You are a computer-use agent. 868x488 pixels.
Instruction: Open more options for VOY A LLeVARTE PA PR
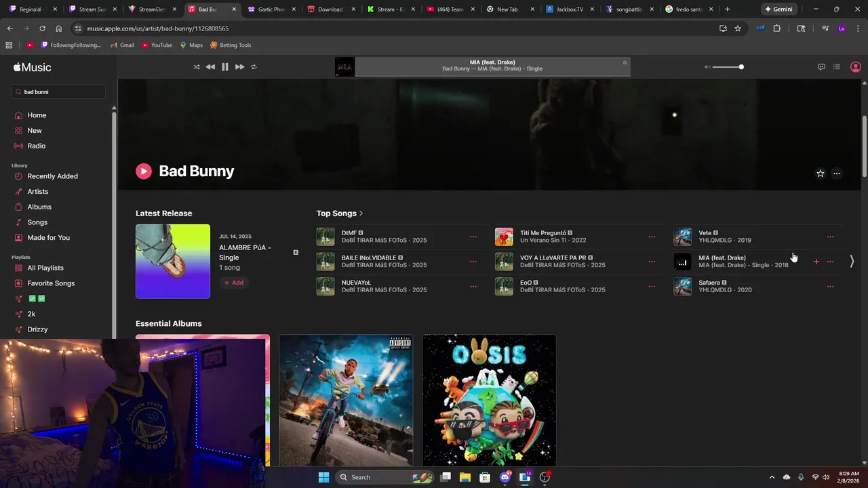click(x=652, y=262)
